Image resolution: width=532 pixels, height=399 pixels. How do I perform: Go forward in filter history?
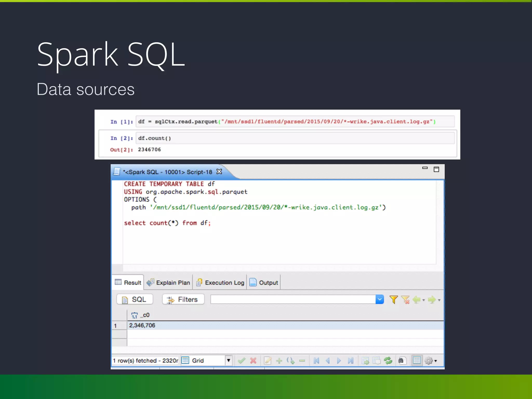pos(432,300)
